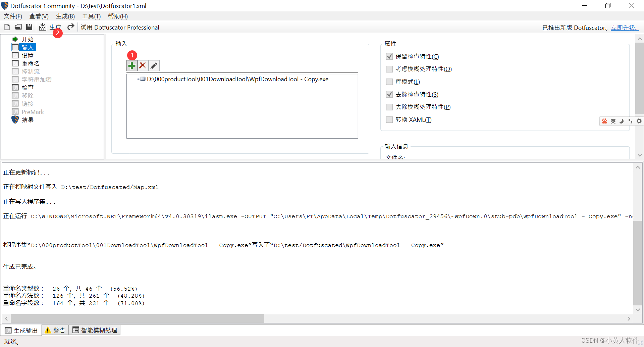Screen dimensions: 644x347
Task: Click output pane vertical scrollbar thumb
Action: point(637,263)
